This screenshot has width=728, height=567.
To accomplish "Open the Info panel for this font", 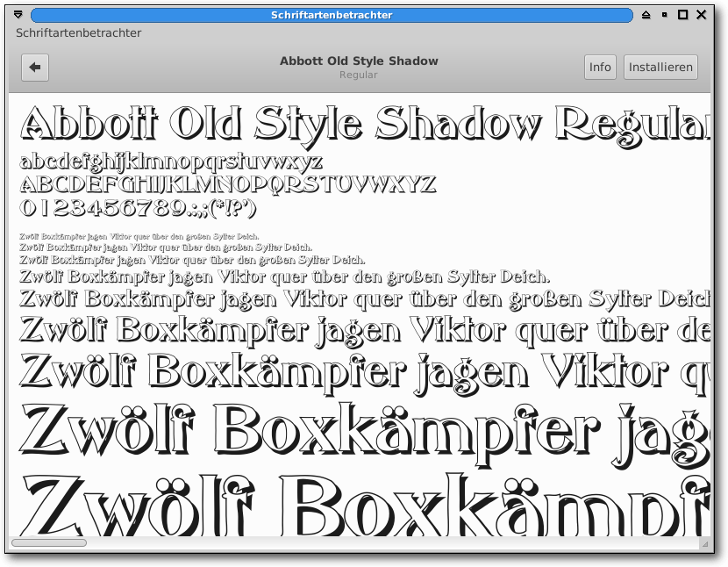I will click(600, 68).
